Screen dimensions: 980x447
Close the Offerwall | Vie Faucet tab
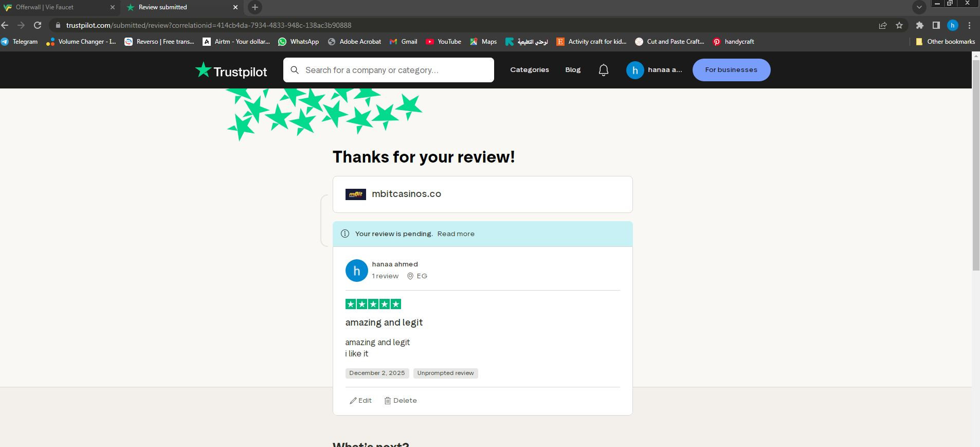pyautogui.click(x=113, y=7)
